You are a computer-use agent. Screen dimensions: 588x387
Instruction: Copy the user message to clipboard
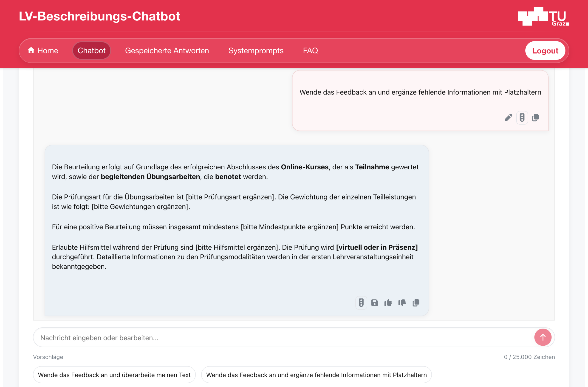pyautogui.click(x=536, y=118)
